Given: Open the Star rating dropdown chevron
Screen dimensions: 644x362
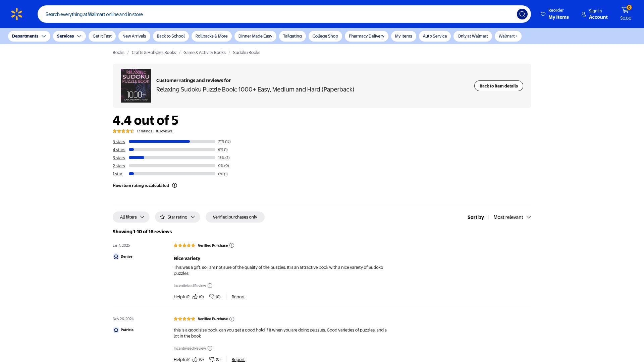Looking at the screenshot, I should click(x=193, y=217).
